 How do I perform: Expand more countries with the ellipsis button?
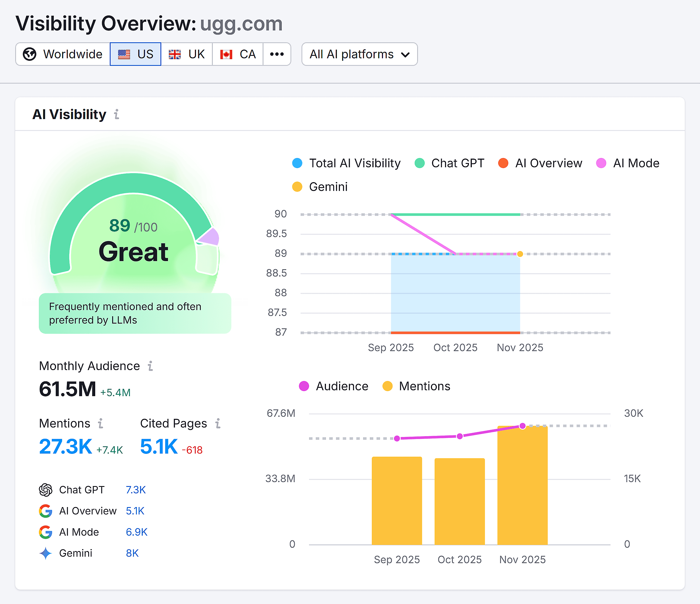(x=277, y=54)
